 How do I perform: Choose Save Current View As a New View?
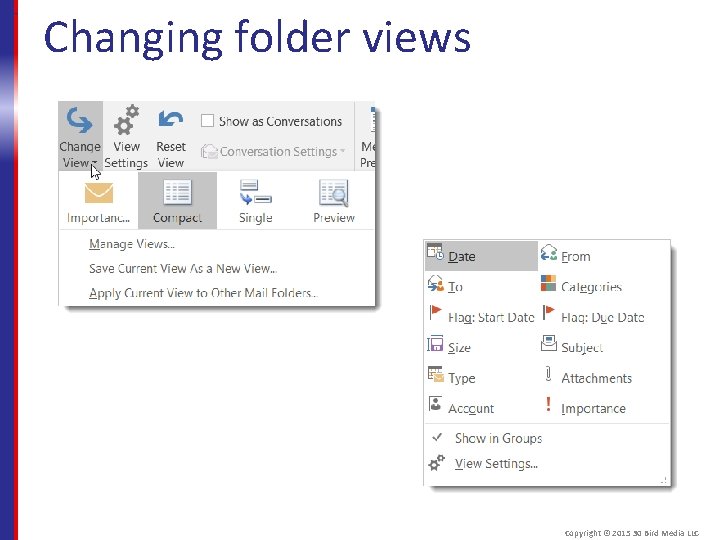point(183,268)
